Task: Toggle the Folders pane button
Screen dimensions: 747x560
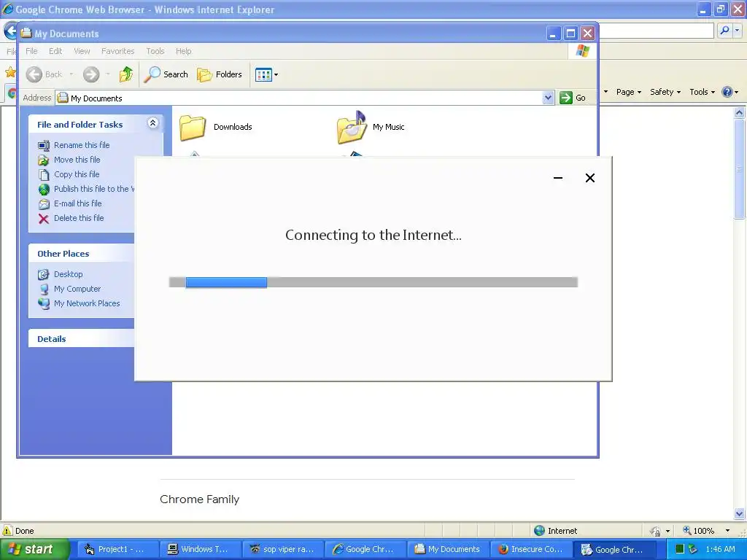Action: pyautogui.click(x=220, y=74)
